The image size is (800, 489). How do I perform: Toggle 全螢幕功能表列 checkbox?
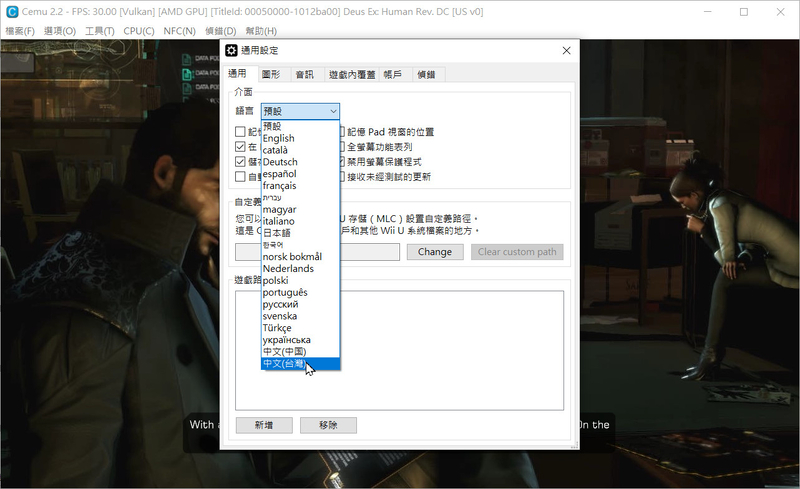(377, 147)
